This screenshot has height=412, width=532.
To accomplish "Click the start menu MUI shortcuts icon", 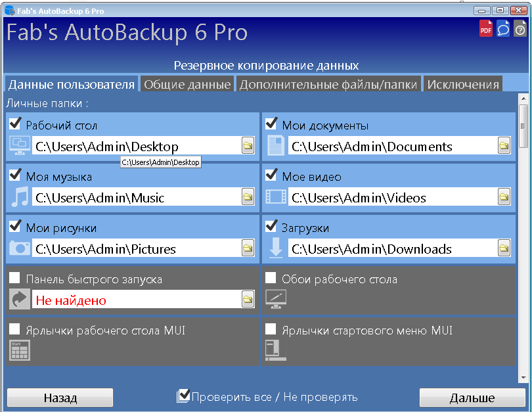I will click(x=276, y=350).
